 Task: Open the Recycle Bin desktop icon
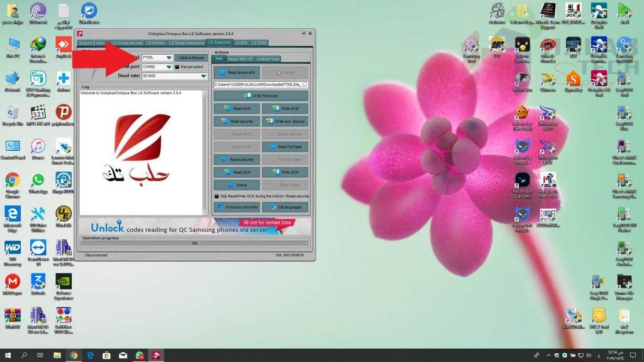point(13,116)
